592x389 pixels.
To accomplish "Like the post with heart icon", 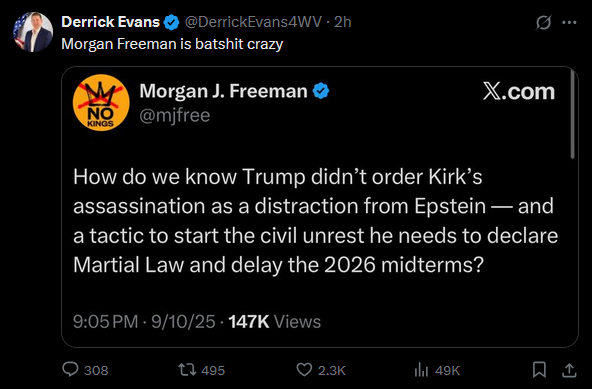I will point(304,370).
